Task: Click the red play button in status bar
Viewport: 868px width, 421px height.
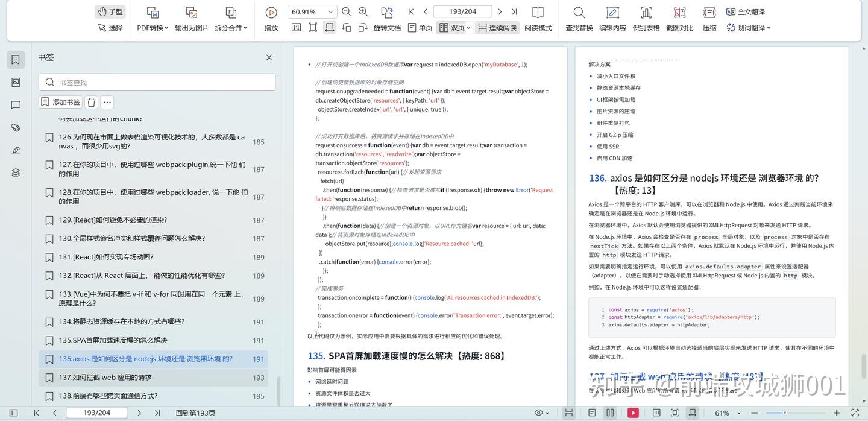Action: [x=633, y=413]
